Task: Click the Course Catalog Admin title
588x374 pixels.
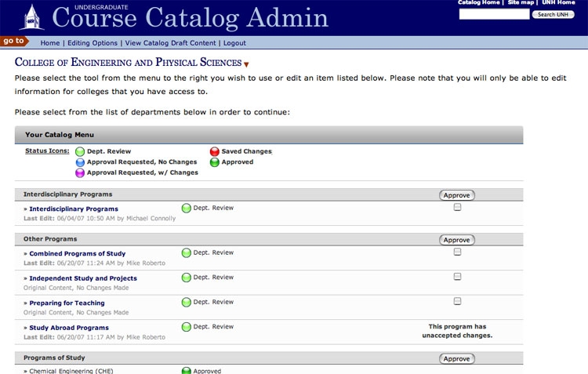Action: [191, 17]
